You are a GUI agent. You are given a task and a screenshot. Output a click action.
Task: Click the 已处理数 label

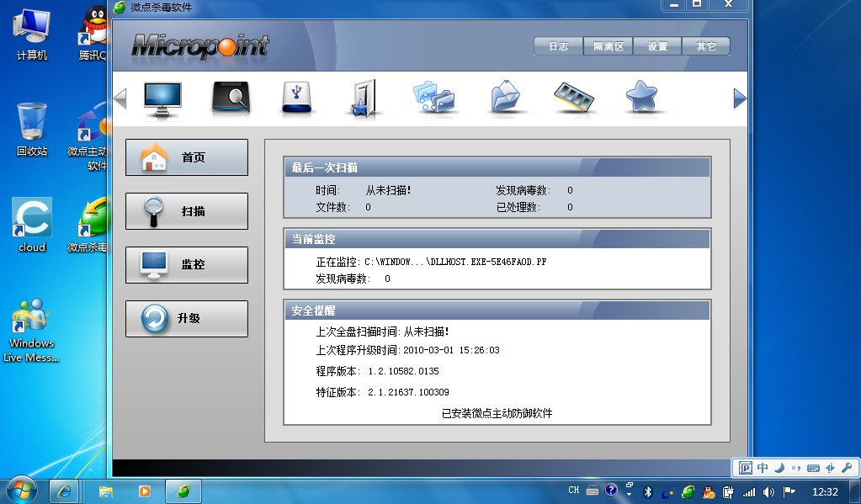point(518,208)
